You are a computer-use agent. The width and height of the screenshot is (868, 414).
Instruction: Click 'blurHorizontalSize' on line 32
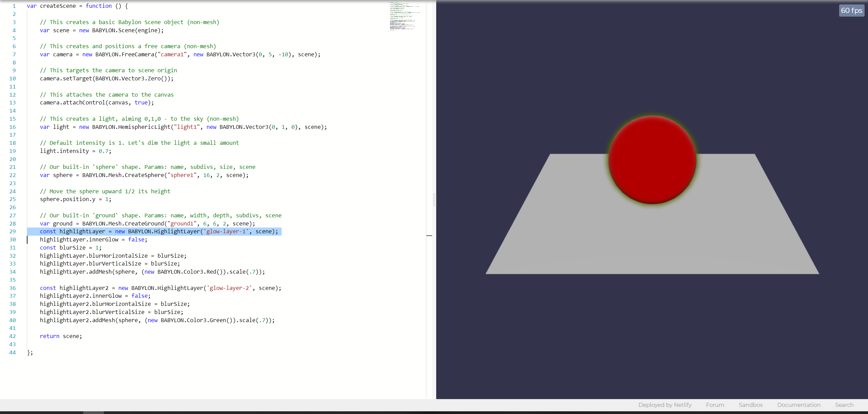point(118,256)
